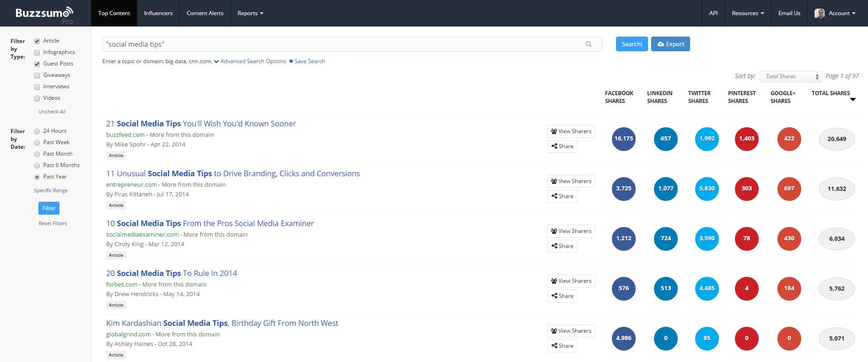Click the account avatar picture

820,13
